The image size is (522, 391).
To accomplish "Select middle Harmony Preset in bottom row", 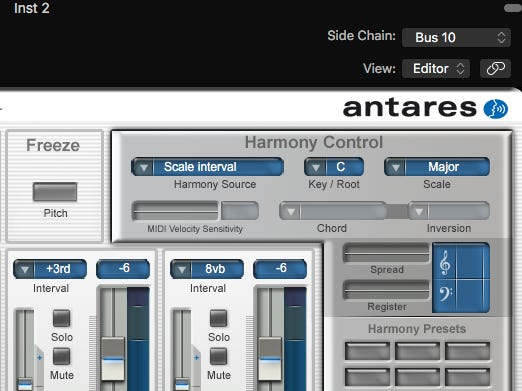I will pyautogui.click(x=417, y=377).
